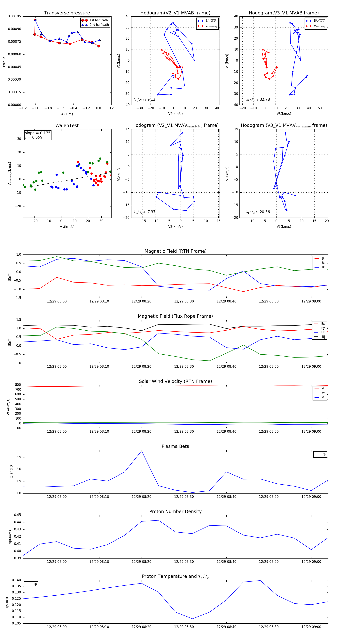351x644 pixels.
Task: Select the "Tp" legend entry
Action: 31,584
